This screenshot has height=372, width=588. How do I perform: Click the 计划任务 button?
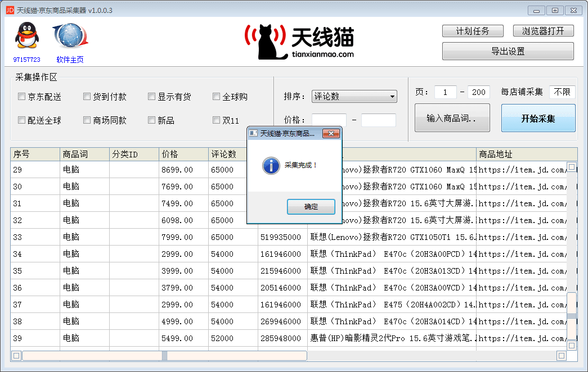(x=473, y=31)
